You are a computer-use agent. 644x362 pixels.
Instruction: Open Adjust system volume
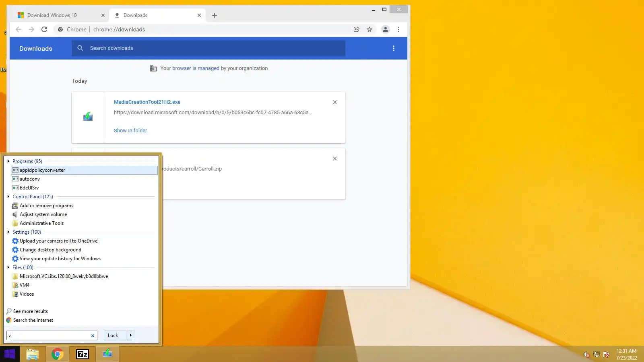pyautogui.click(x=85, y=214)
